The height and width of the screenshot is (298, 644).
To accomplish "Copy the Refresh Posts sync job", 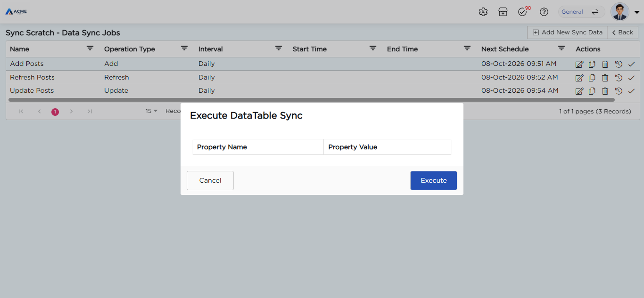I will coord(592,78).
